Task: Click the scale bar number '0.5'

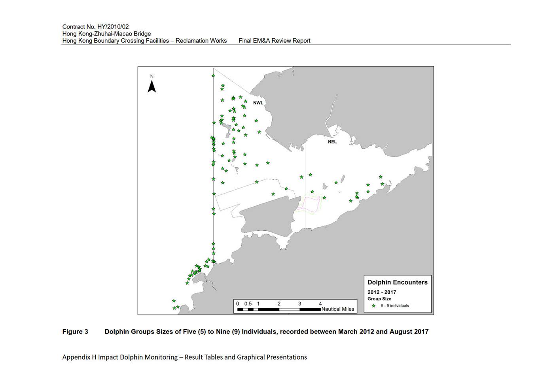Action: (x=248, y=303)
